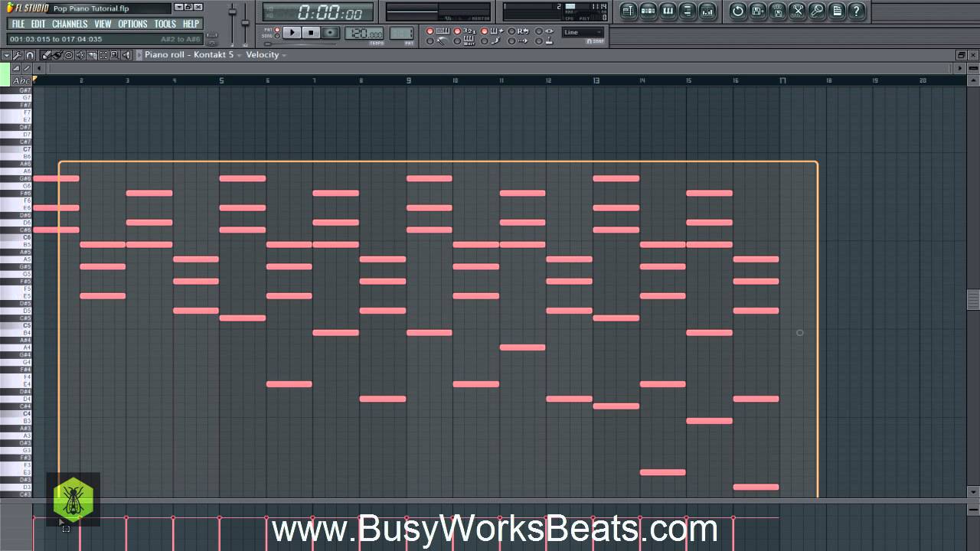Open the piano roll main menu arrow
This screenshot has width=980, height=551.
pyautogui.click(x=7, y=55)
